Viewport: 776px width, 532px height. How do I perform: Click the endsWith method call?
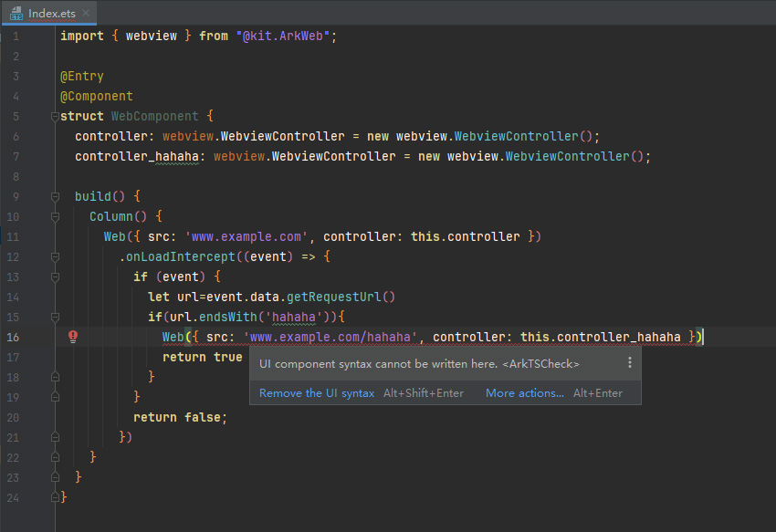coord(228,317)
